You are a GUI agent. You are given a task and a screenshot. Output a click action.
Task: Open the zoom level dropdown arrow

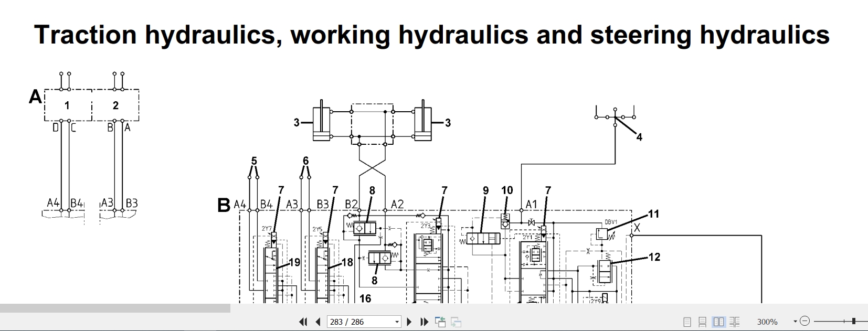tap(795, 321)
